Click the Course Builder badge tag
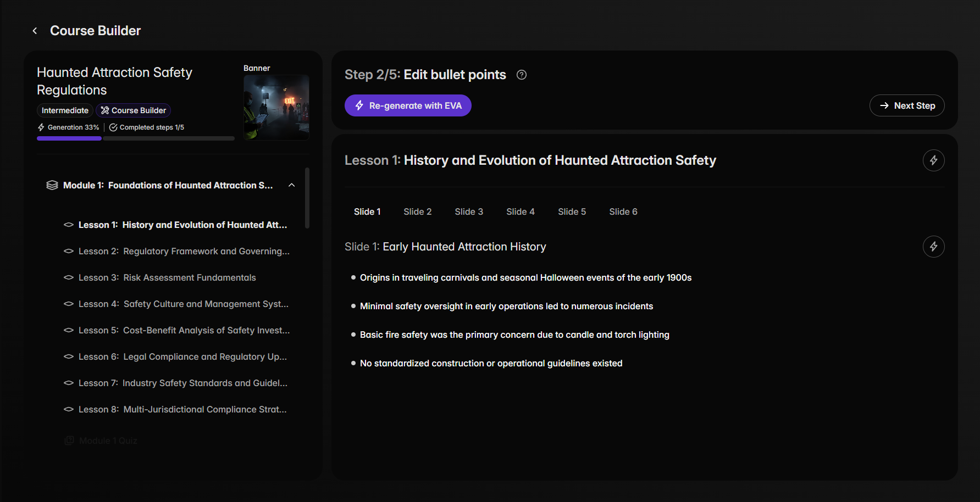This screenshot has height=502, width=980. point(134,110)
